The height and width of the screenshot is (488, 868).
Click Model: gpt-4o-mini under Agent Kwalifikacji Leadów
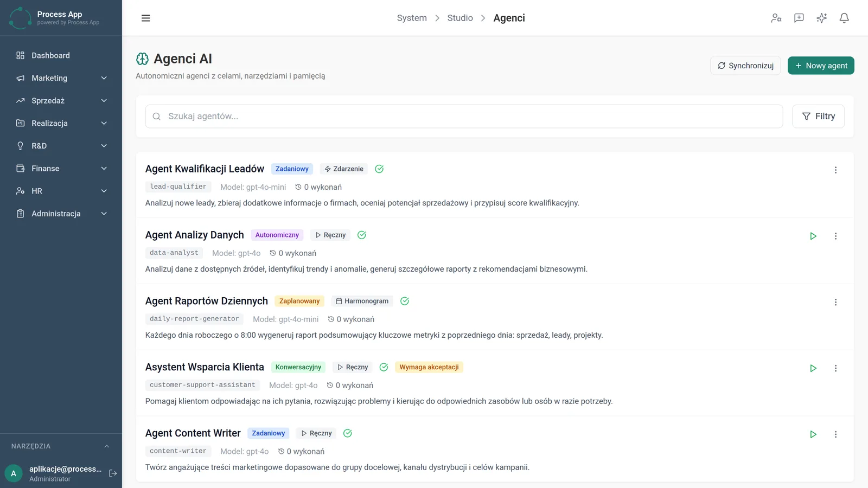coord(253,187)
